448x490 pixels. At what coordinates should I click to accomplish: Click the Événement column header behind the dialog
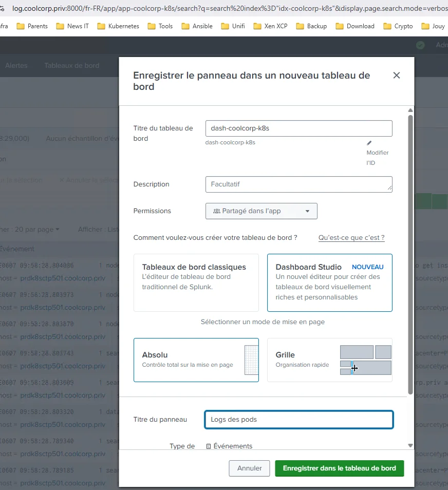(17, 249)
